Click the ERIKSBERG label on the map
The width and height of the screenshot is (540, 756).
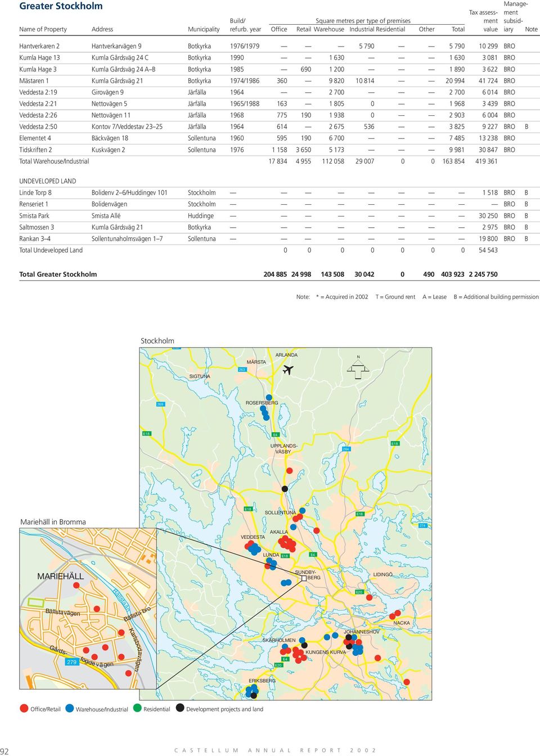262,680
